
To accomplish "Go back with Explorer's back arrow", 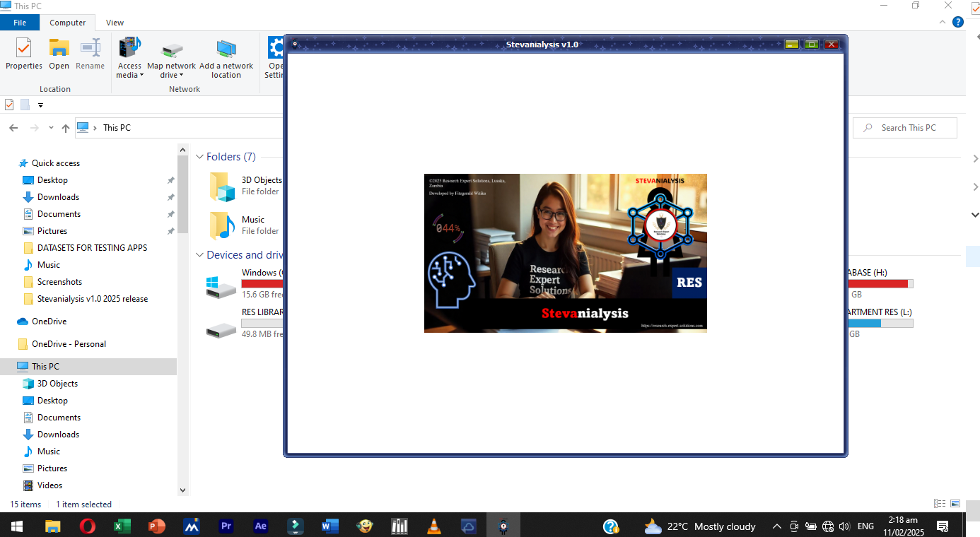I will [x=13, y=128].
